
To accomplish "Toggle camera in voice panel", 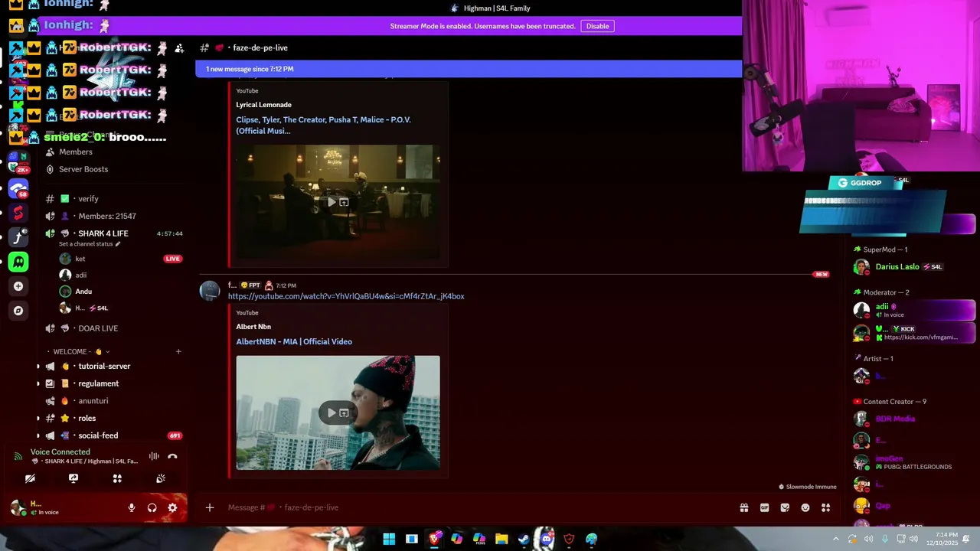I will [x=30, y=478].
